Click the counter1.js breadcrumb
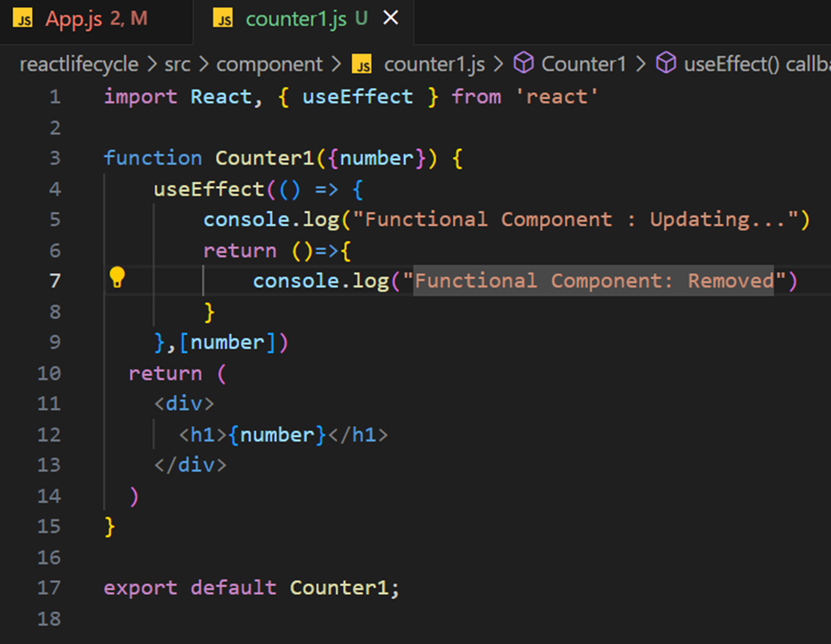 (434, 65)
